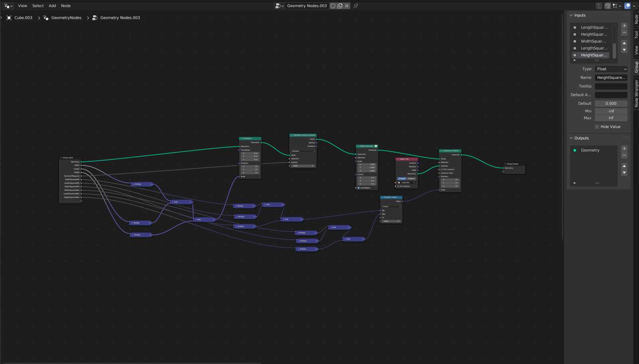Toggle Pick Instance checkbox on Instance on Points

click(441, 170)
